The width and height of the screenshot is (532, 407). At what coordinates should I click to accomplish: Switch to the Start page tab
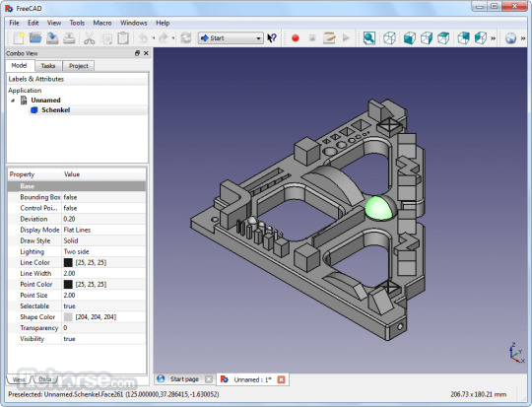pyautogui.click(x=184, y=379)
